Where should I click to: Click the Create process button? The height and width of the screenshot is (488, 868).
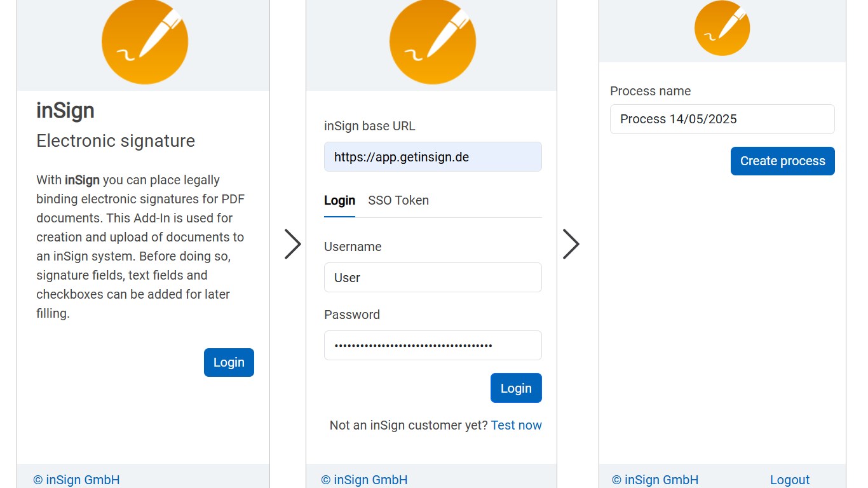click(782, 161)
